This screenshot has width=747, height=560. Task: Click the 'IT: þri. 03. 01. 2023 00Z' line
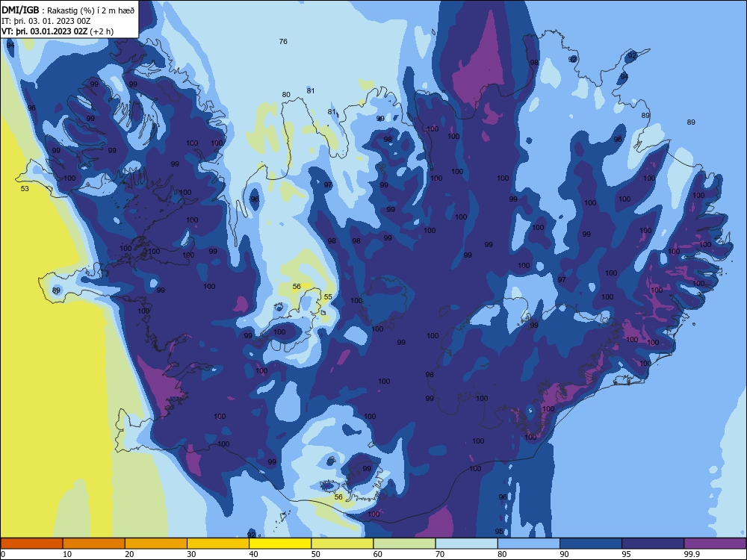[46, 21]
